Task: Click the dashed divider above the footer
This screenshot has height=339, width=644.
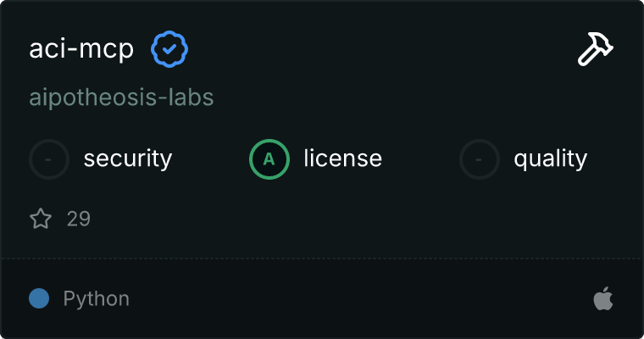Action: click(x=322, y=258)
